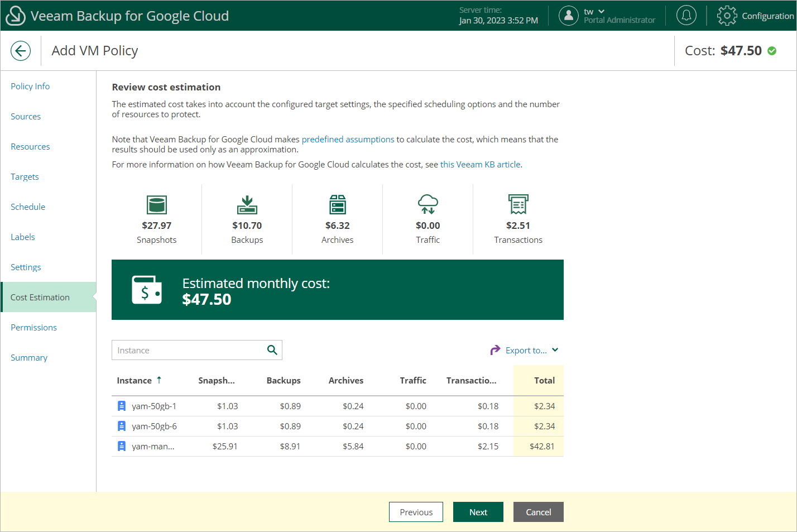Click the $42.81 total cell

(x=542, y=446)
